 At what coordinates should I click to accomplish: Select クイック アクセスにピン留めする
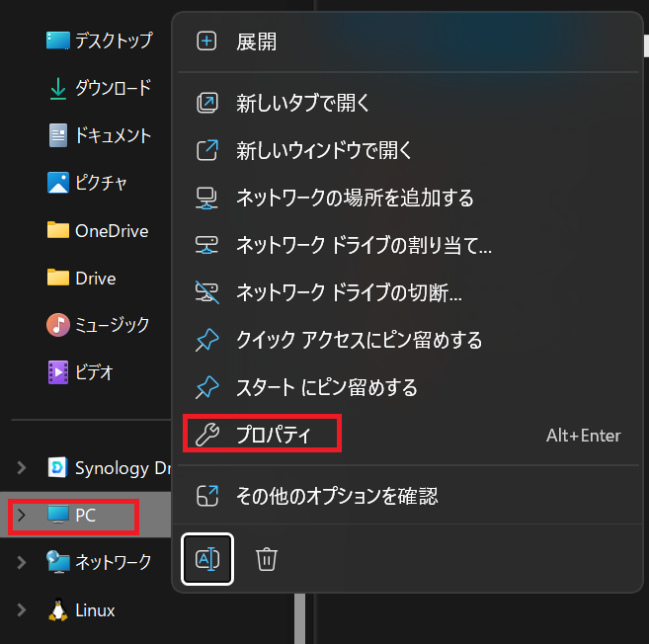pyautogui.click(x=408, y=340)
